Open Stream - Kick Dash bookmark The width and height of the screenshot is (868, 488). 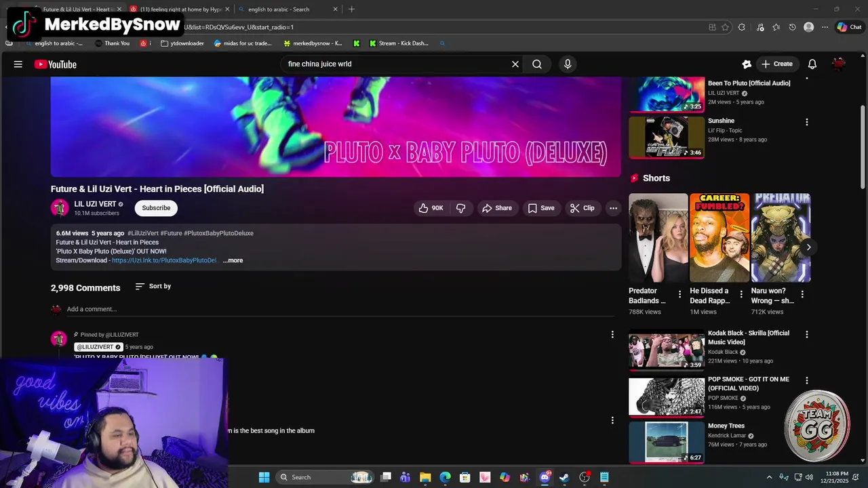tap(399, 43)
